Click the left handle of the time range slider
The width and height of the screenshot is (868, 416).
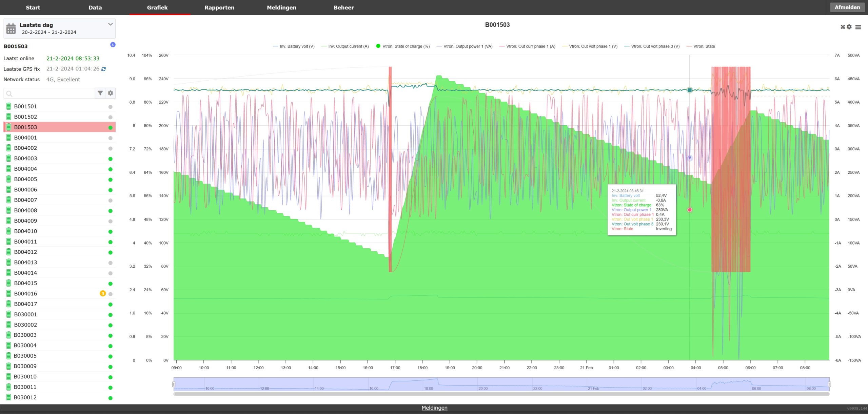click(174, 384)
